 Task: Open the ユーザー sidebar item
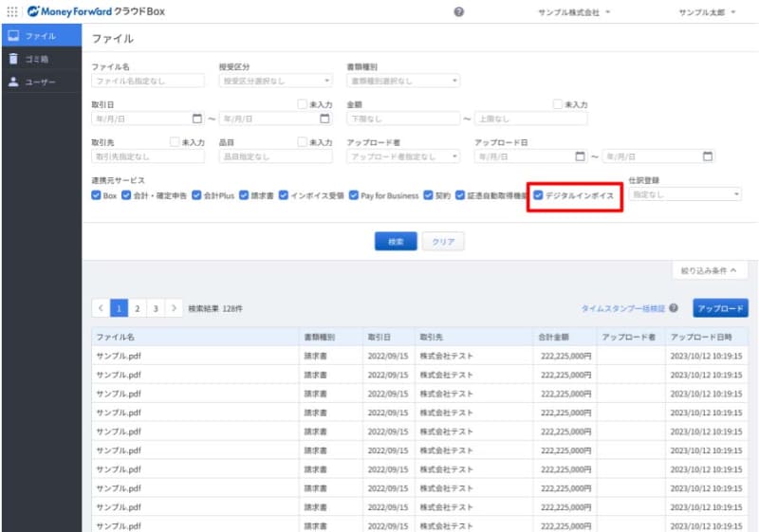click(42, 82)
